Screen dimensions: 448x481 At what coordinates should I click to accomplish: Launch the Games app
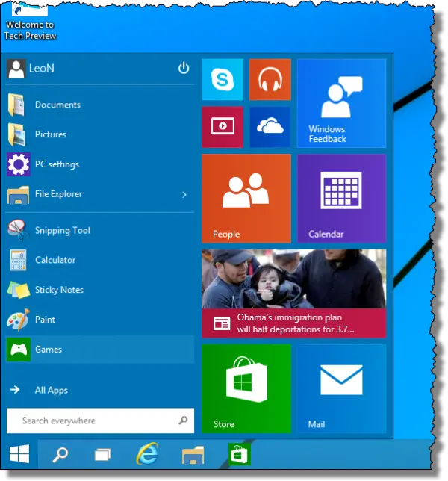100,350
